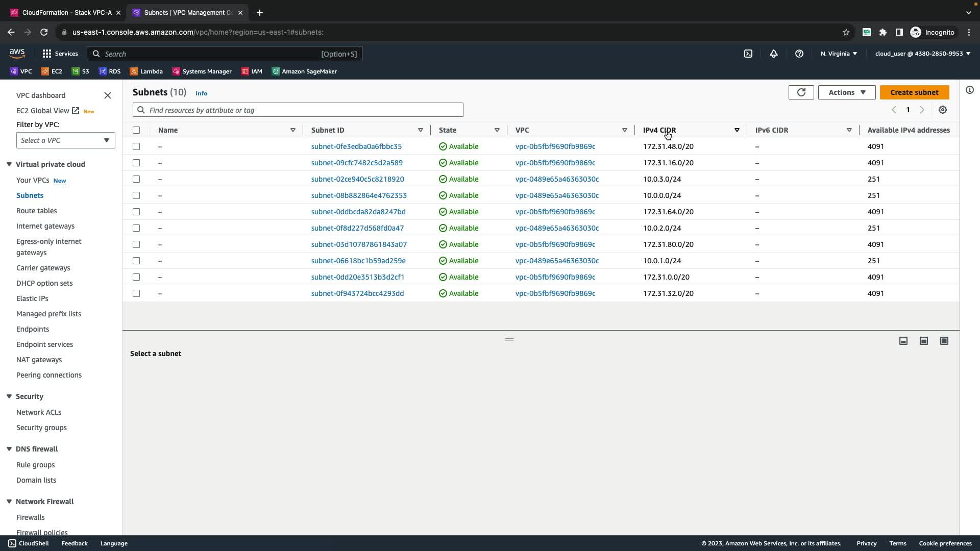Open the AWS CloudShell terminal icon
This screenshot has height=551, width=980.
point(748,54)
